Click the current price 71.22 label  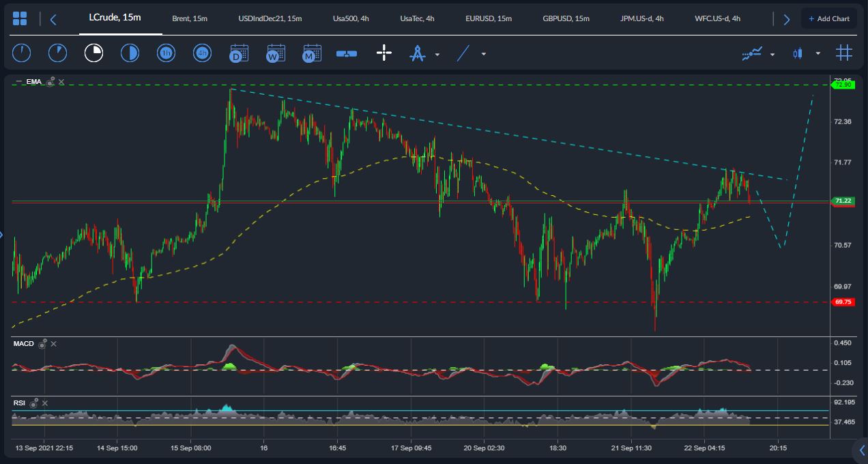843,201
